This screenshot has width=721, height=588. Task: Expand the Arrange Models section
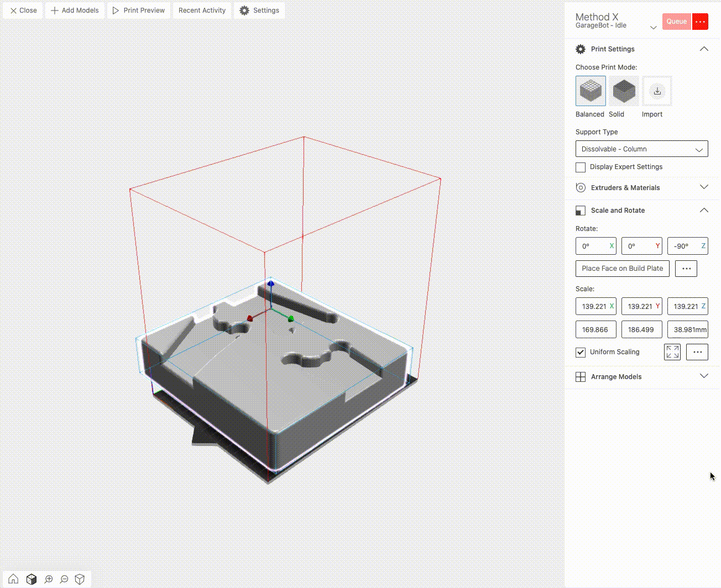(704, 376)
